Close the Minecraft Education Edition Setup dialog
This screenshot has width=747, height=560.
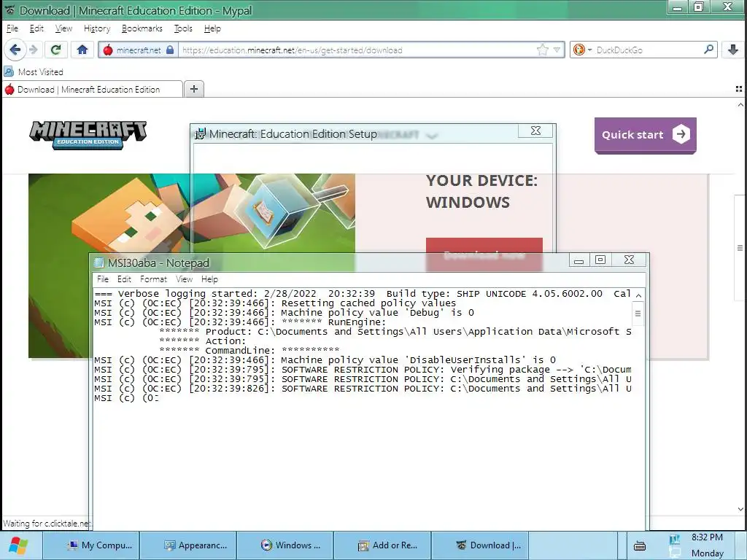(x=535, y=131)
